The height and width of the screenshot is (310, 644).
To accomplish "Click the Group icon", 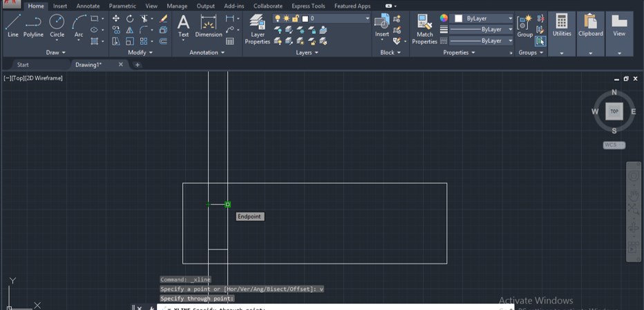I will click(524, 26).
